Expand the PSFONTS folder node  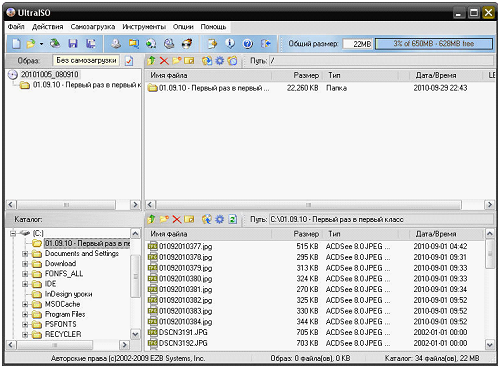point(25,324)
